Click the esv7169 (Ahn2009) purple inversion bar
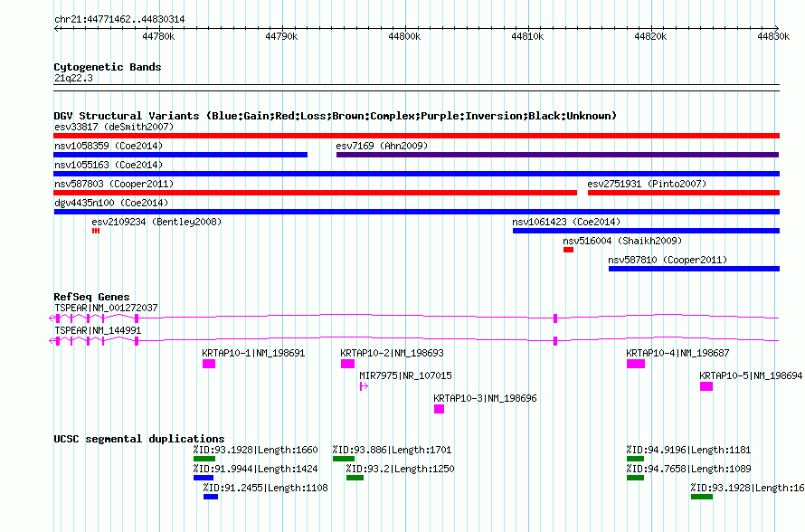The height and width of the screenshot is (532, 805). (x=557, y=155)
